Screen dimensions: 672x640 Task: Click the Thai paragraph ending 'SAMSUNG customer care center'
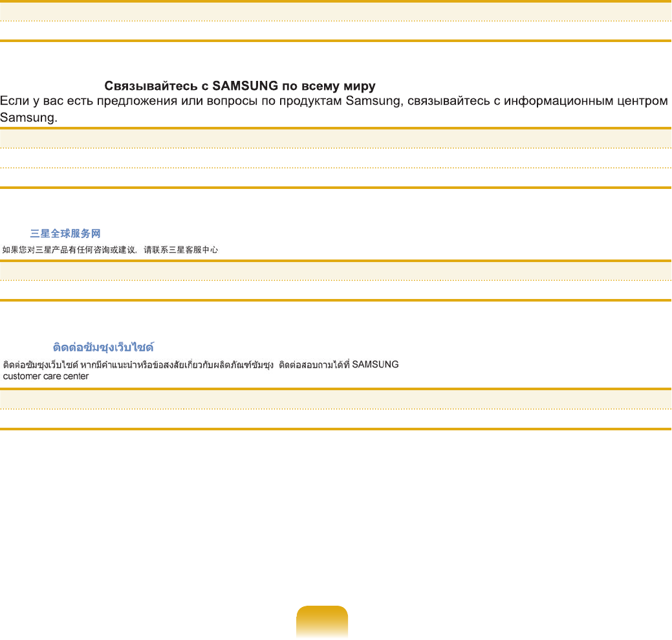point(201,370)
